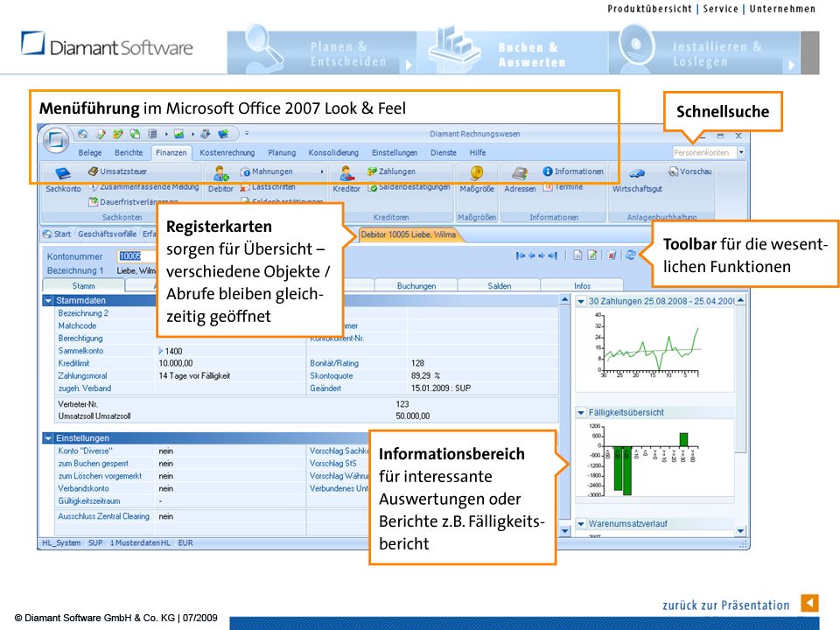The image size is (840, 630).
Task: Click the down arrow of the Stammdaten form scrollbar
Action: [x=564, y=530]
